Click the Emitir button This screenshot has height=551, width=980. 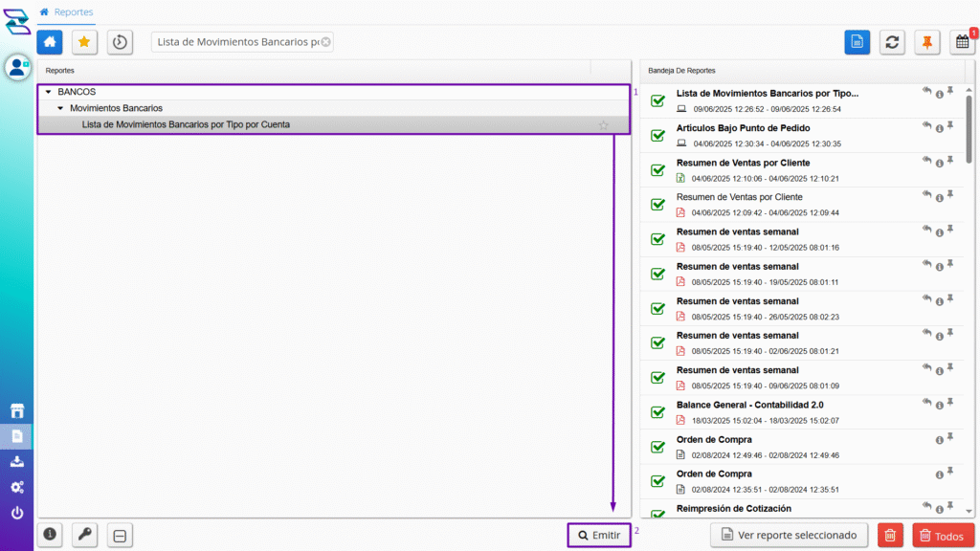point(599,536)
